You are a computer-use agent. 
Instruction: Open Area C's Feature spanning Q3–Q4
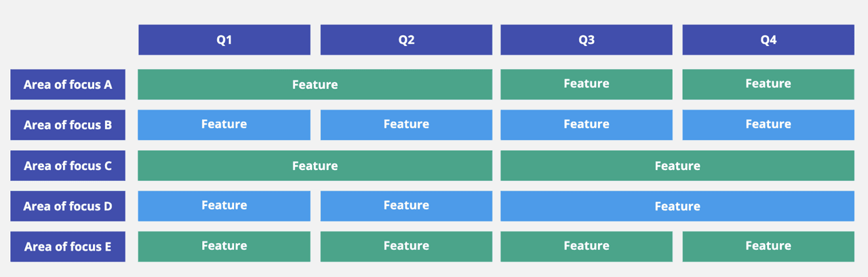point(677,166)
